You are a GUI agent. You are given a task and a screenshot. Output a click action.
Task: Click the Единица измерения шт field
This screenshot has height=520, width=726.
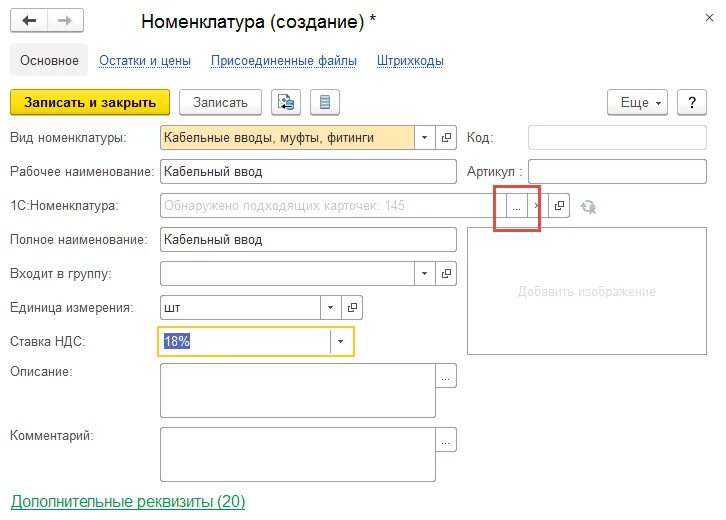240,307
